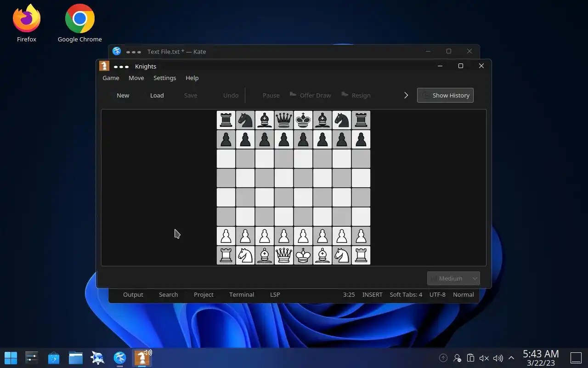Viewport: 588px width, 368px height.
Task: Open the Discover store taskbar icon
Action: [x=54, y=357]
